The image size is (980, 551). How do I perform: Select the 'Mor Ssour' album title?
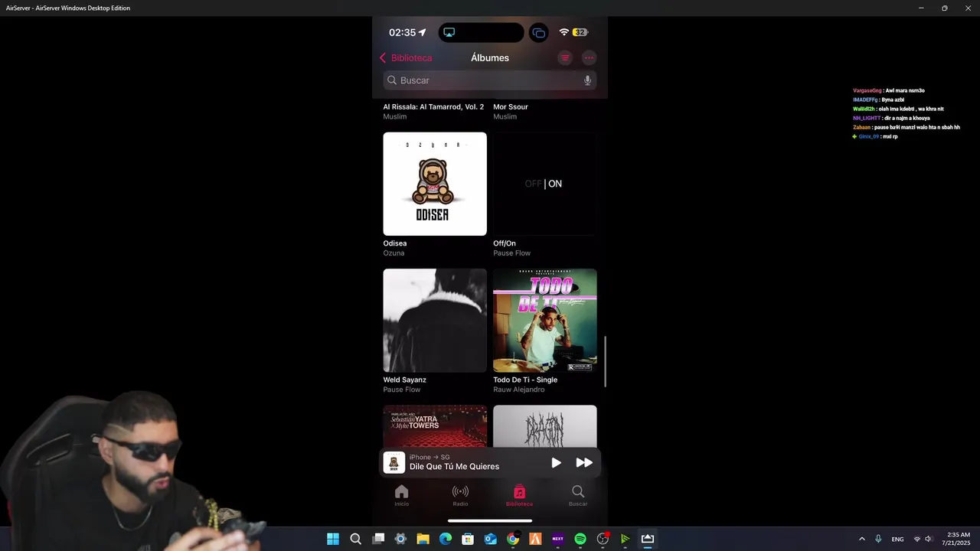511,107
